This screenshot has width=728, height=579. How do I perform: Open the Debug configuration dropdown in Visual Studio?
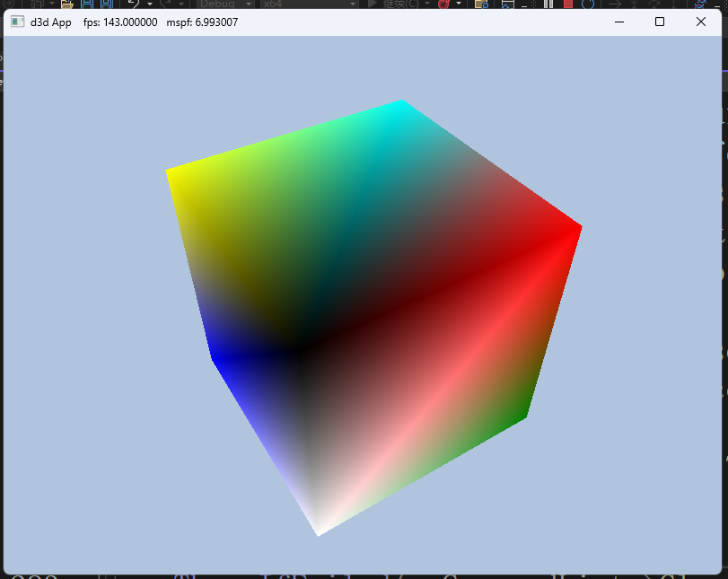click(225, 4)
